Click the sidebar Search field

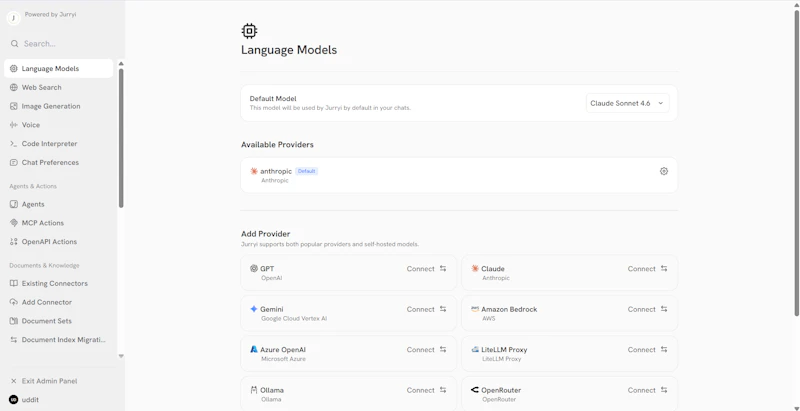[x=61, y=44]
